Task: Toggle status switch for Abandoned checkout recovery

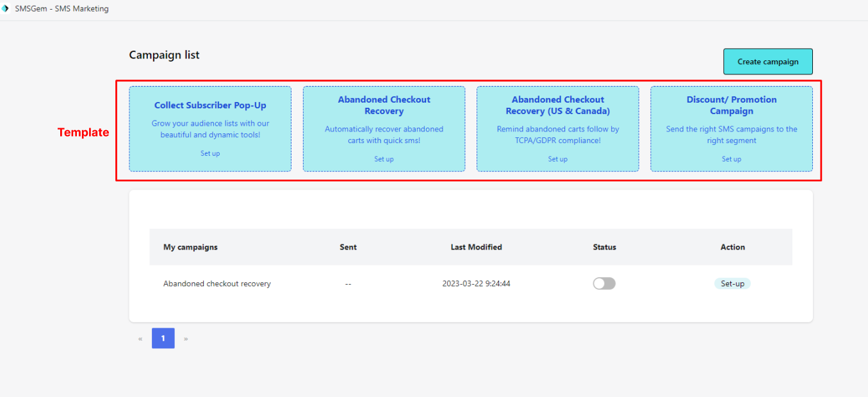Action: [604, 283]
